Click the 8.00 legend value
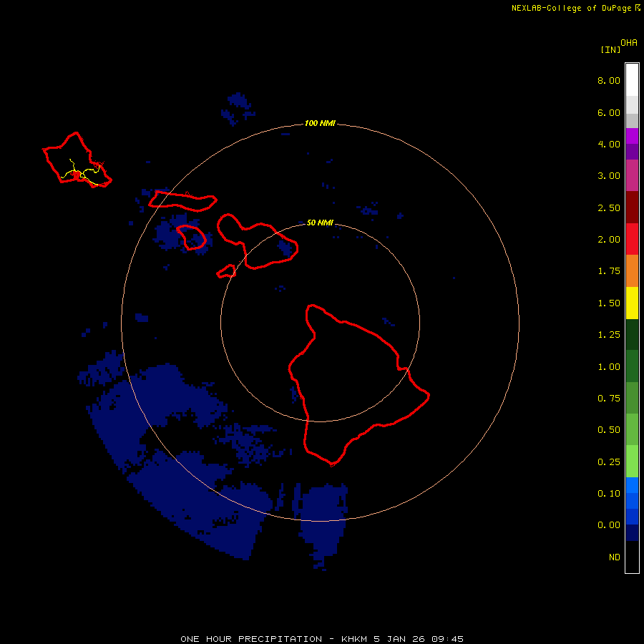The width and height of the screenshot is (644, 644). [x=609, y=80]
